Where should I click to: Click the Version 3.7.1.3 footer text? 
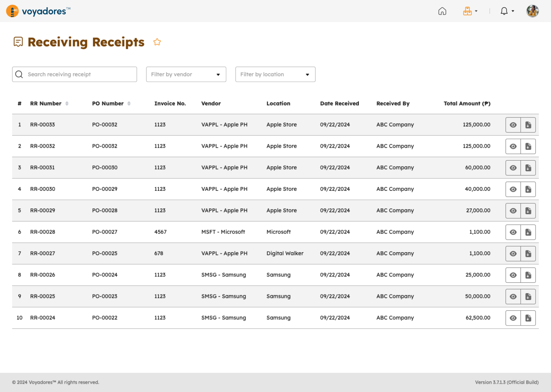[x=507, y=382]
